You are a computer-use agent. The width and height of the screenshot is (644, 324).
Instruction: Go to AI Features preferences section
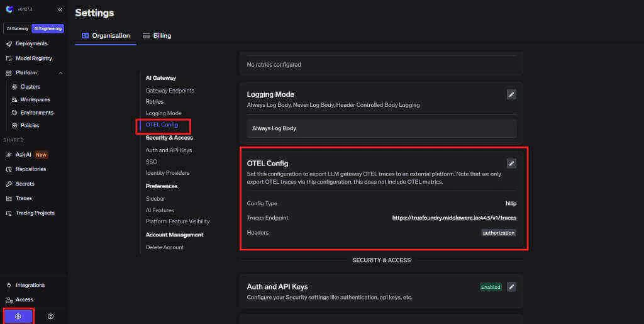(x=160, y=210)
